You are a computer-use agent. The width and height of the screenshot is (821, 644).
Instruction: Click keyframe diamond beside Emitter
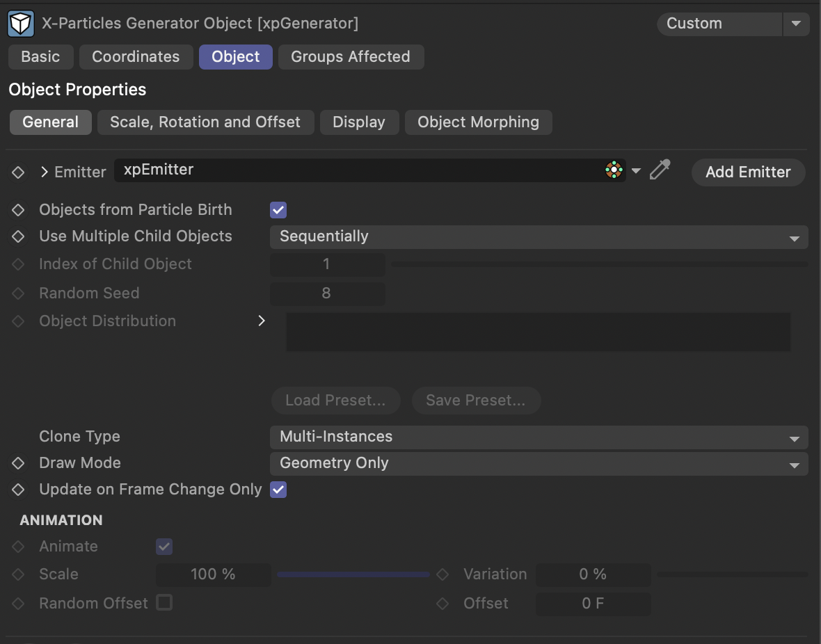[x=18, y=172]
